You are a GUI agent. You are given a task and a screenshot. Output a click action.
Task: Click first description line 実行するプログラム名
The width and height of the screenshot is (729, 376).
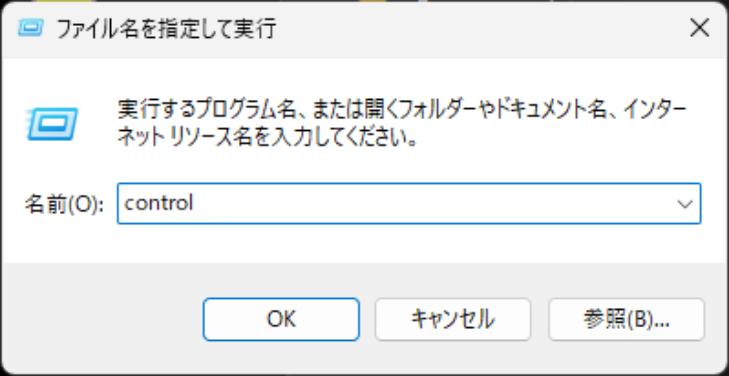(207, 112)
